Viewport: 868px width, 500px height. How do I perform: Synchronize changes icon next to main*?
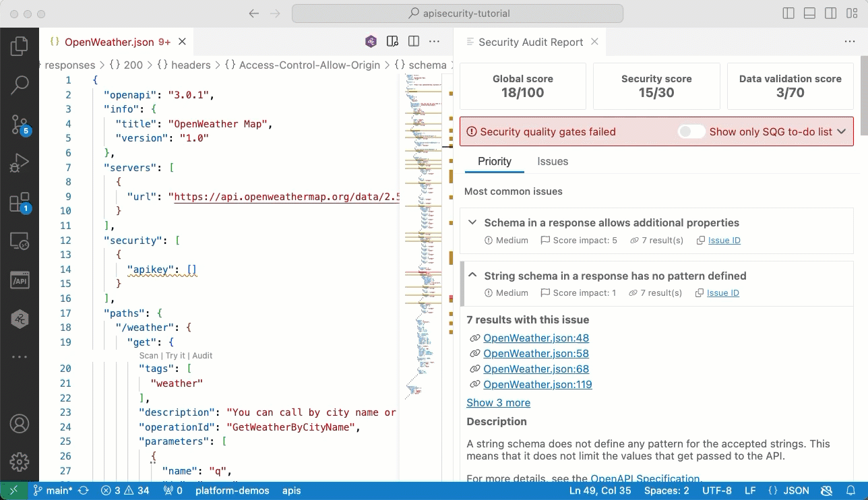84,491
